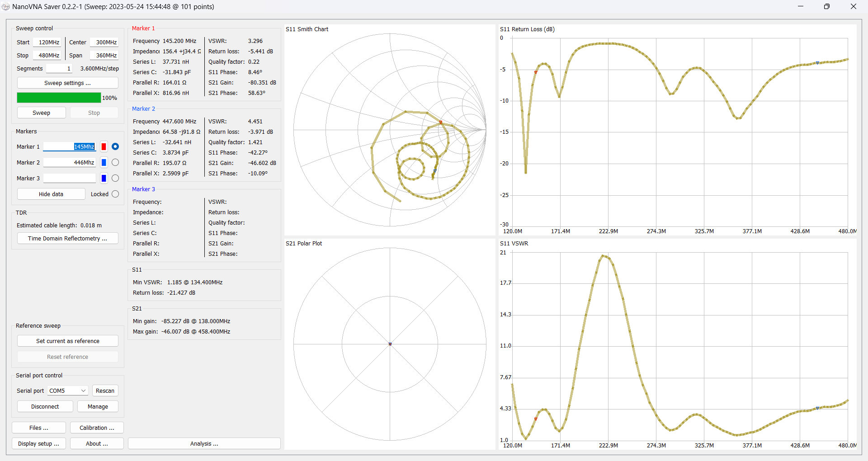Click the Marker 3 blue color swatch
The height and width of the screenshot is (461, 868).
coord(104,178)
